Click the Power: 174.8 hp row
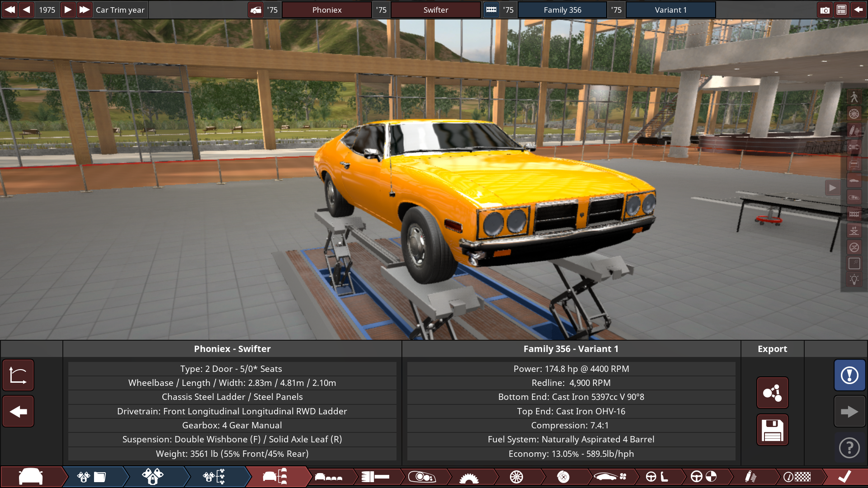The height and width of the screenshot is (488, 868). (x=571, y=369)
